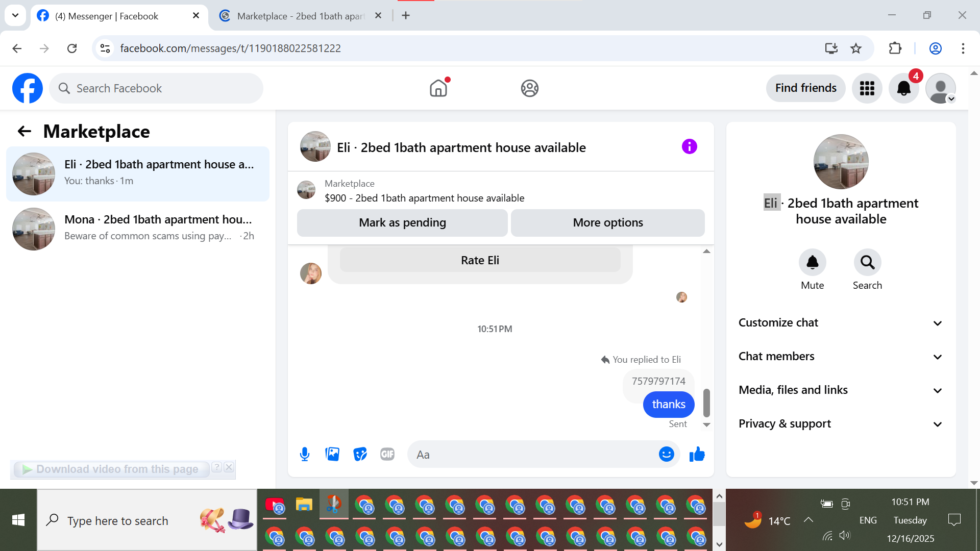
Task: Click the address bar URL
Action: click(230, 48)
